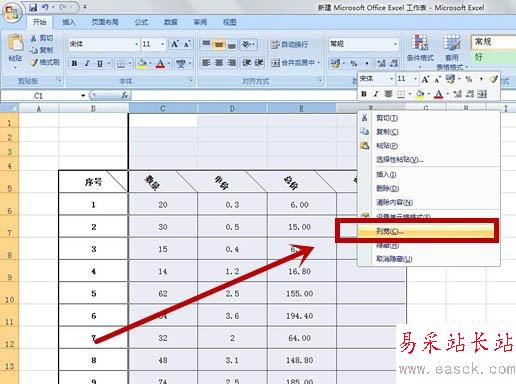Expand the ribbon borders dropdown arrow

(x=129, y=63)
